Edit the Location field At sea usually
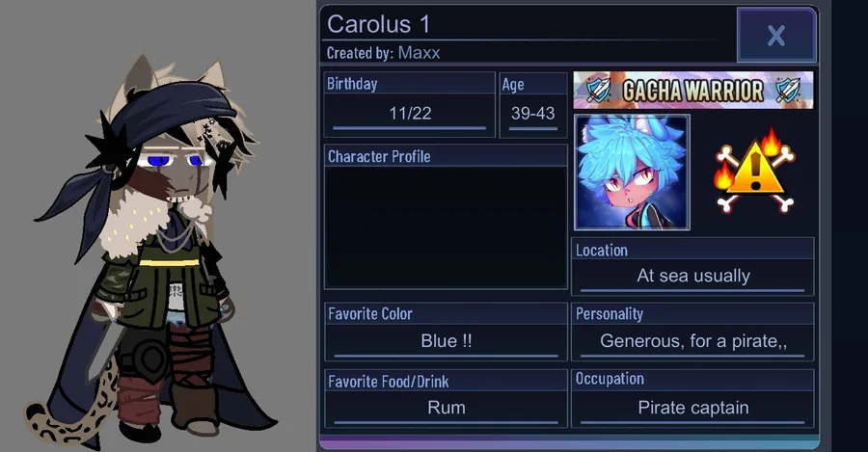The width and height of the screenshot is (868, 452). (x=693, y=276)
